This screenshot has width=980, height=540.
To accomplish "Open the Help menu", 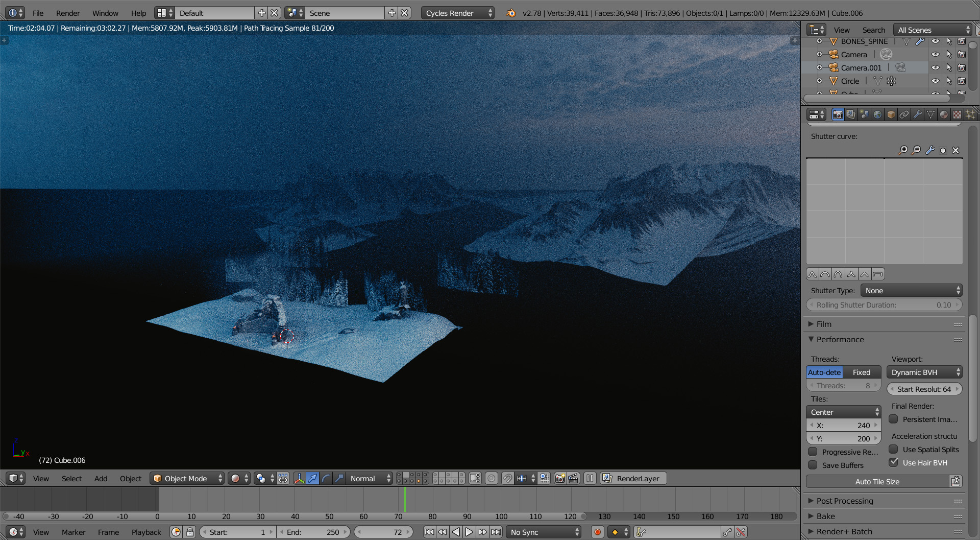I will [138, 13].
